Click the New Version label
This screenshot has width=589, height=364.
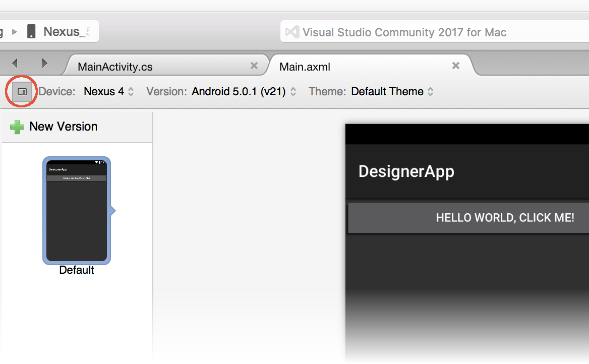tap(64, 127)
